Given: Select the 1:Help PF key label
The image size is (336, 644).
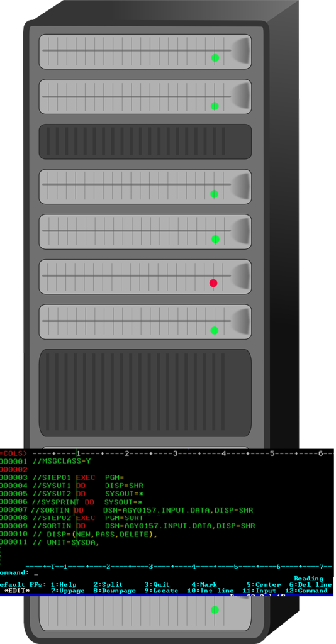Looking at the screenshot, I should click(64, 584).
